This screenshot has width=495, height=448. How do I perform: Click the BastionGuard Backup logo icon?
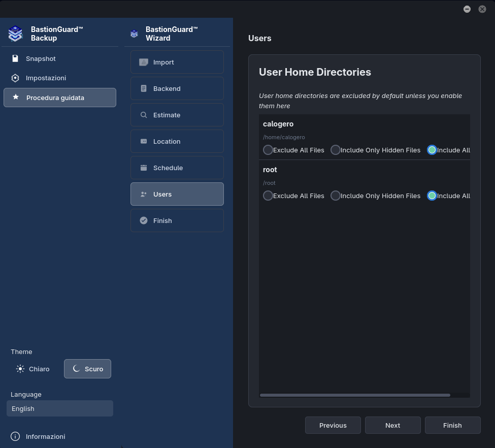(15, 34)
